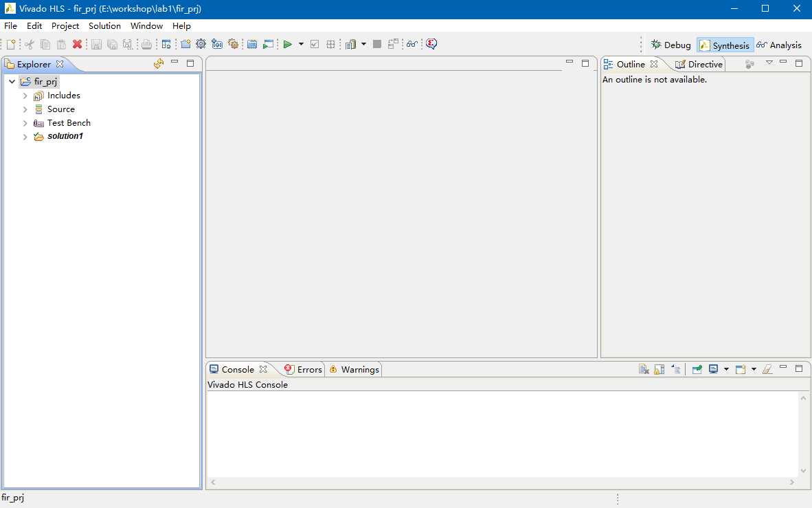This screenshot has width=812, height=508.
Task: Open the Project Settings gear icon
Action: (x=201, y=45)
